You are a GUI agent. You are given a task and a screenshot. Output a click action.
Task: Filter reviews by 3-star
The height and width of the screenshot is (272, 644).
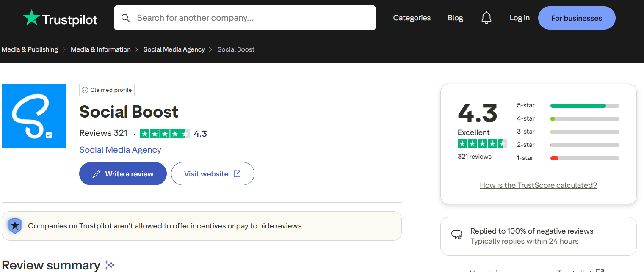click(568, 132)
